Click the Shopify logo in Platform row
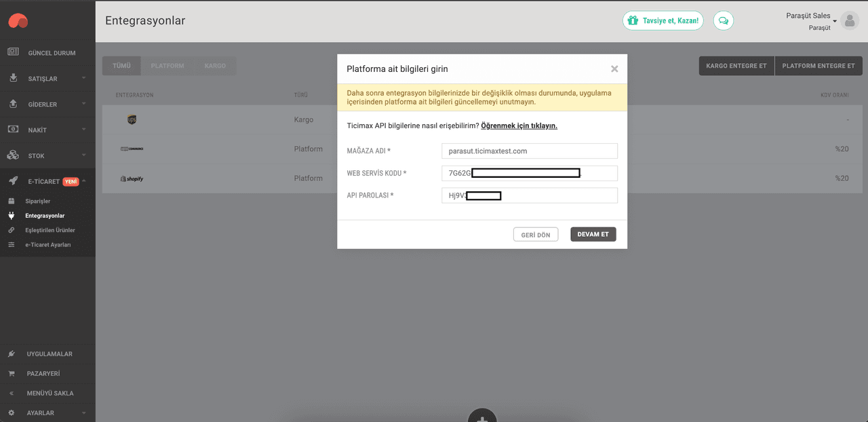The image size is (868, 422). 132,178
